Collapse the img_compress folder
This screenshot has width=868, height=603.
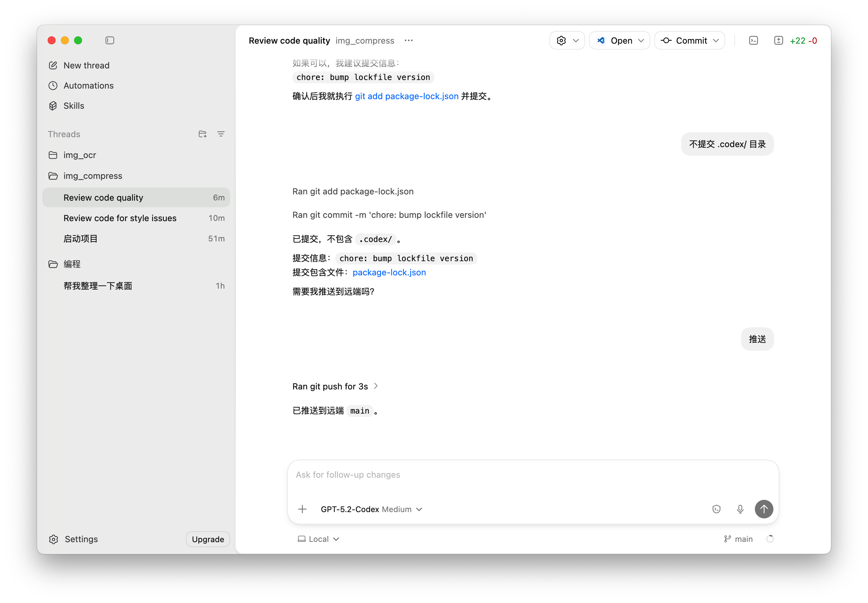(x=92, y=176)
